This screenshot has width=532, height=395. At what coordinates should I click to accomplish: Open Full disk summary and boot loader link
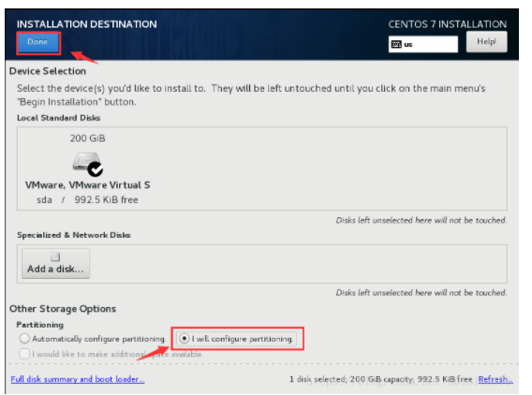pyautogui.click(x=78, y=379)
